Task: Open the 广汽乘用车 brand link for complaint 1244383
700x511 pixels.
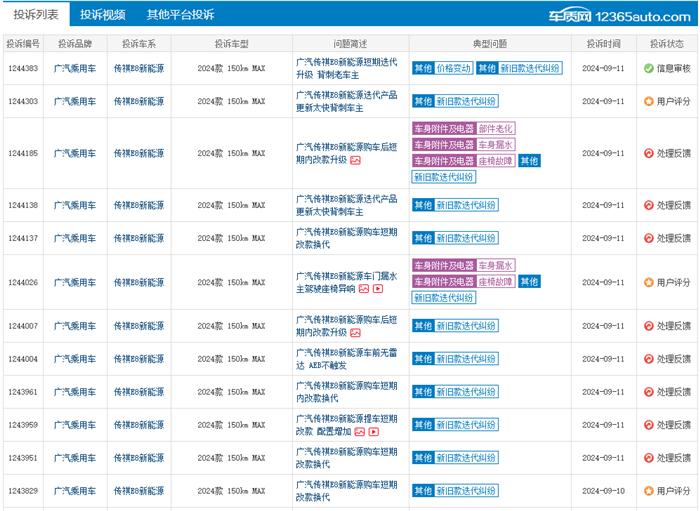Action: tap(75, 68)
